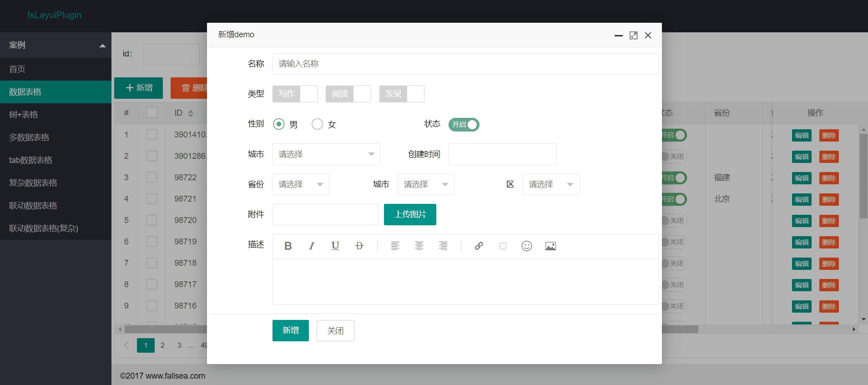The image size is (868, 385).
Task: Submit the form with 新增 button
Action: 290,330
